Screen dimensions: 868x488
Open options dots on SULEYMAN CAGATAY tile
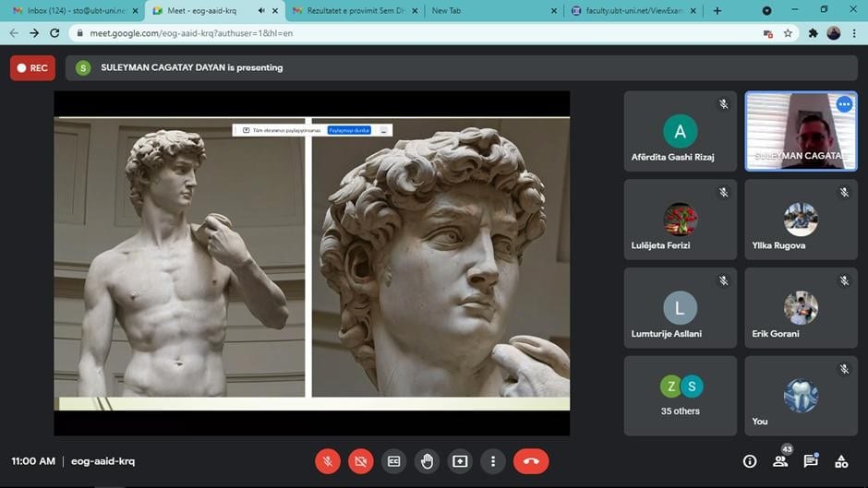tap(844, 105)
